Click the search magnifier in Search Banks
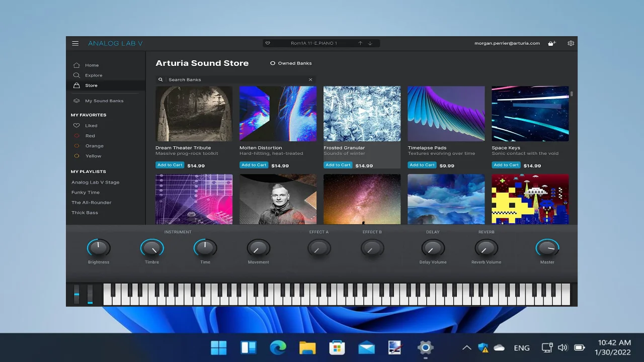The width and height of the screenshot is (644, 362). (x=160, y=79)
